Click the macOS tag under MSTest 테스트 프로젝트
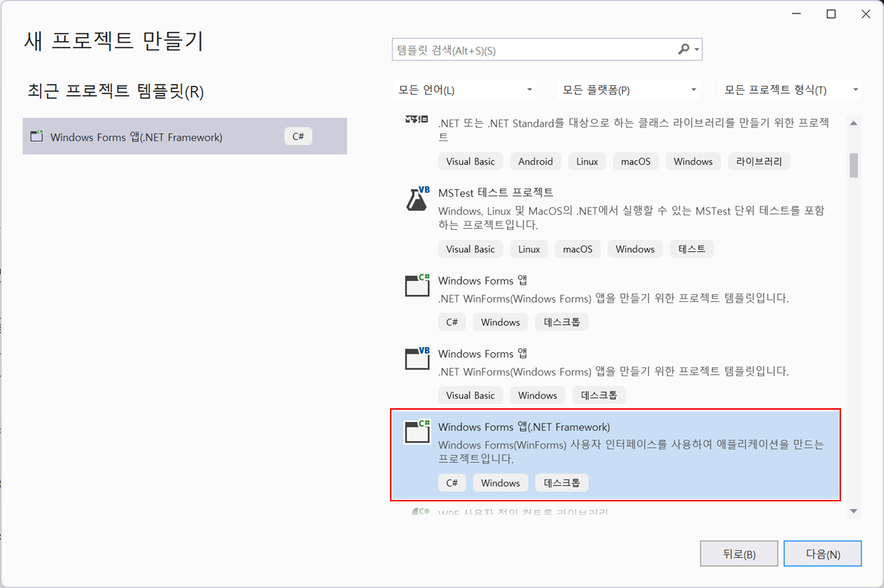This screenshot has width=884, height=588. (x=578, y=249)
